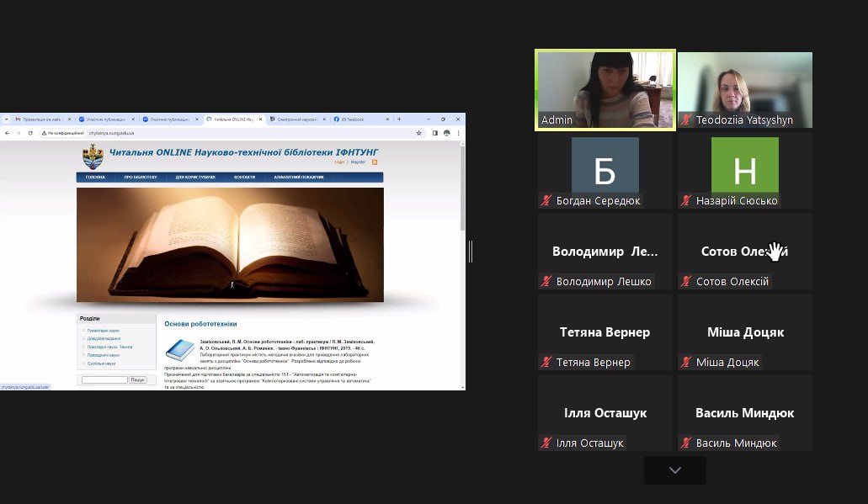
Task: Click the site search input field
Action: pyautogui.click(x=104, y=380)
